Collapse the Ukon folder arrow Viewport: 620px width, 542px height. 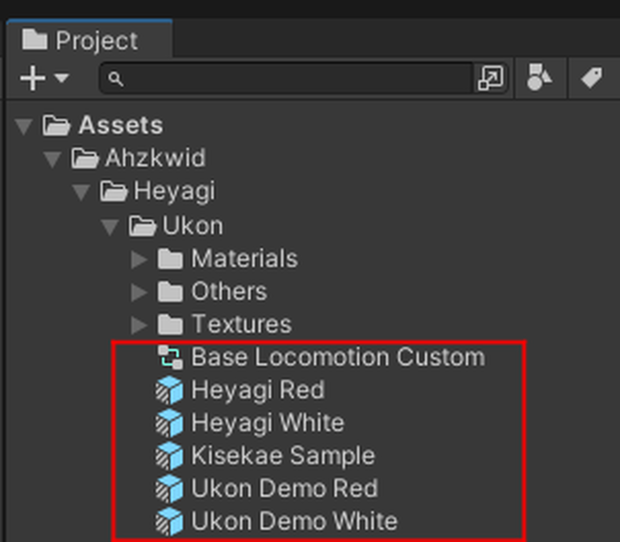[x=110, y=227]
